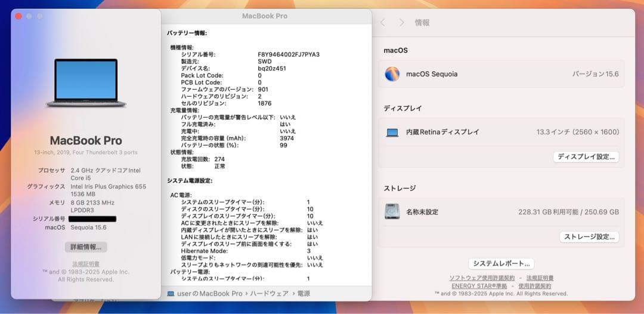This screenshot has height=314, width=644.
Task: Open システムレポート system report
Action: pyautogui.click(x=501, y=263)
